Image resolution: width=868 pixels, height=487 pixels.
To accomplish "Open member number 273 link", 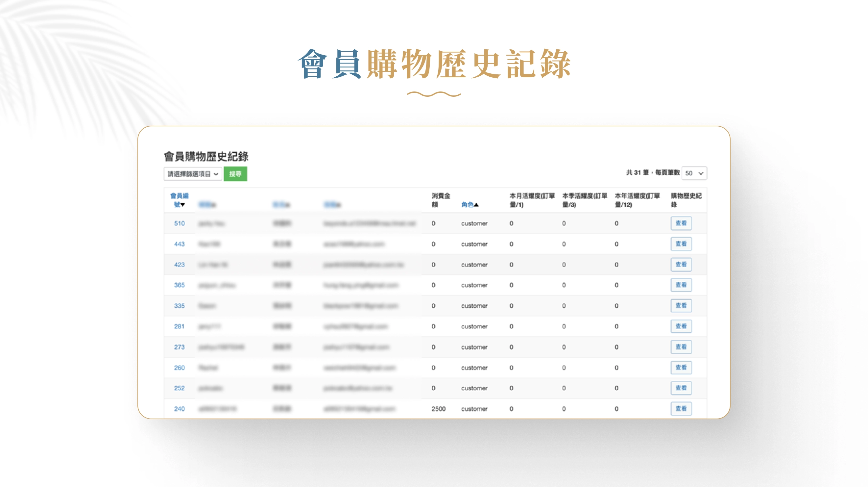I will tap(179, 347).
